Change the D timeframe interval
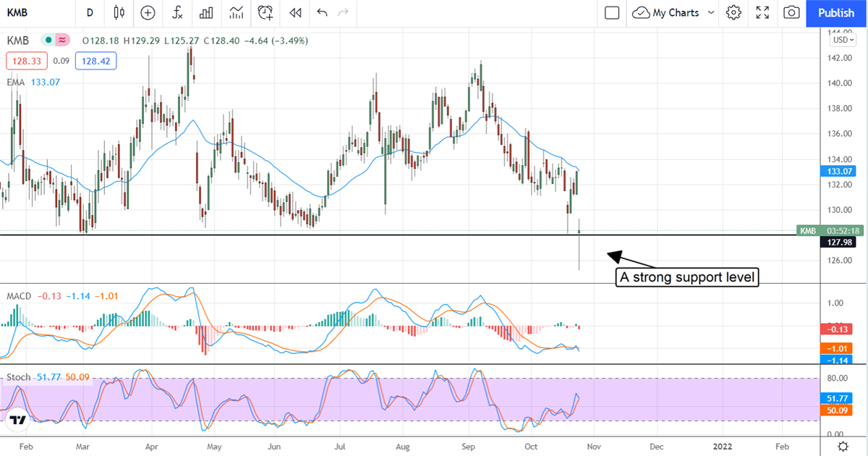The height and width of the screenshot is (456, 868). point(90,12)
